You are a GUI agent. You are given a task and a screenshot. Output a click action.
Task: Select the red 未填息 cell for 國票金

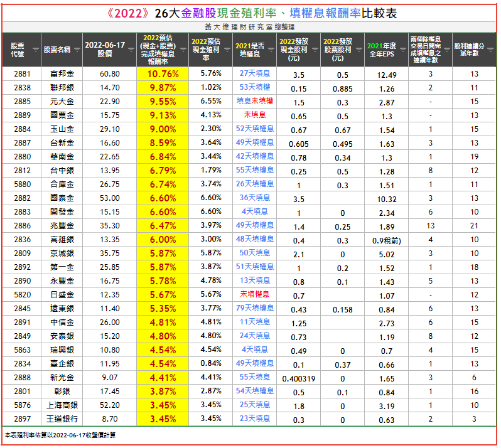(x=255, y=115)
